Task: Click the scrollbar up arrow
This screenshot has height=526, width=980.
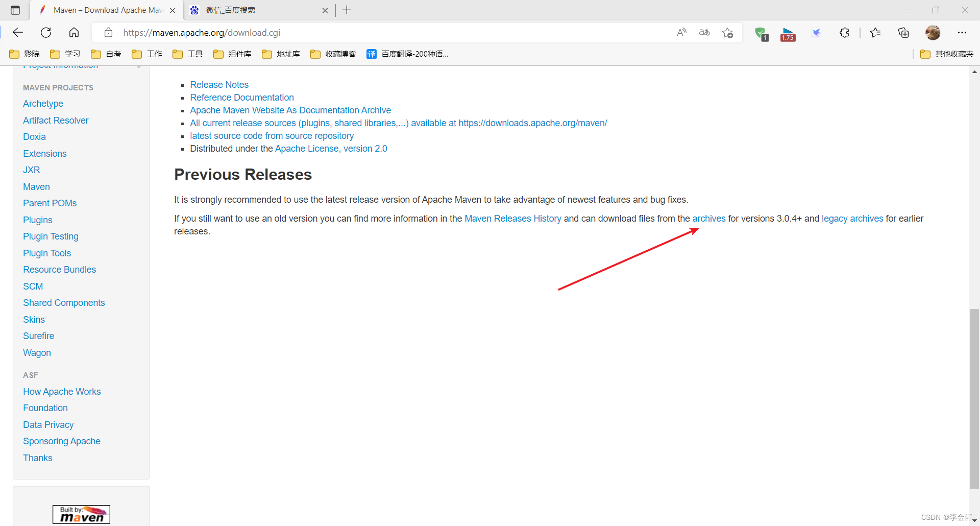Action: tap(974, 72)
